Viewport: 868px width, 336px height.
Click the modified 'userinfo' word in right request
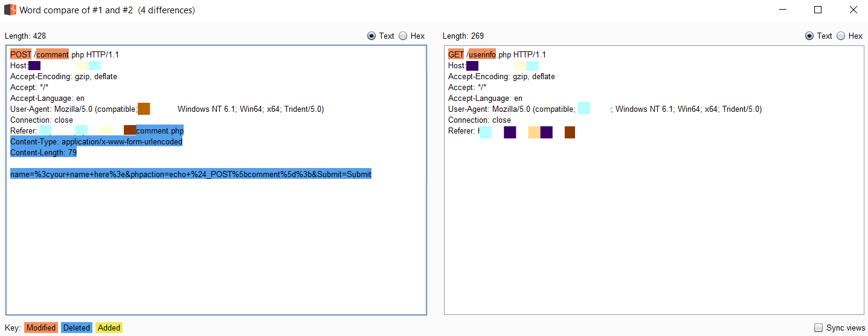[x=482, y=54]
